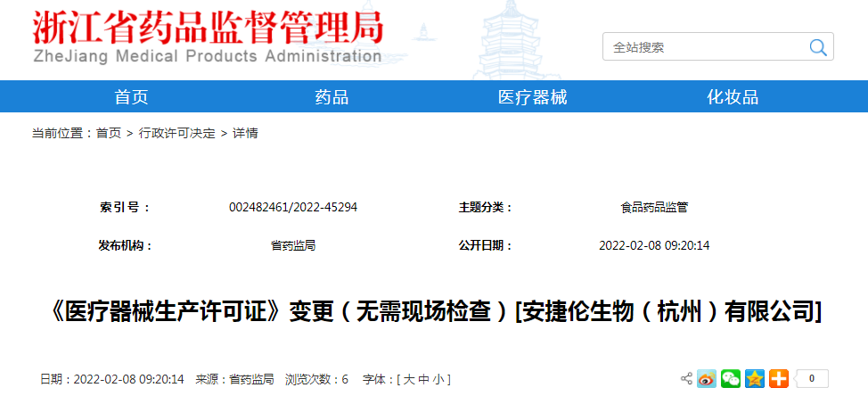Click 详情 in the breadcrumb
The width and height of the screenshot is (868, 396).
click(245, 133)
